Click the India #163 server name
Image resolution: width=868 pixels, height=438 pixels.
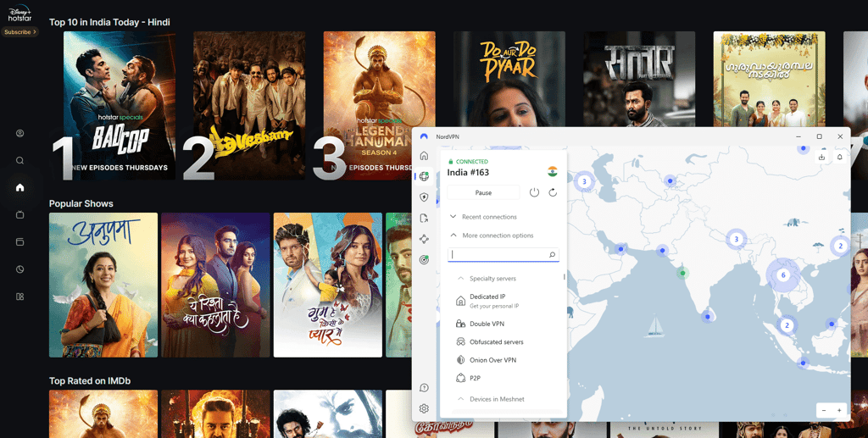click(468, 173)
